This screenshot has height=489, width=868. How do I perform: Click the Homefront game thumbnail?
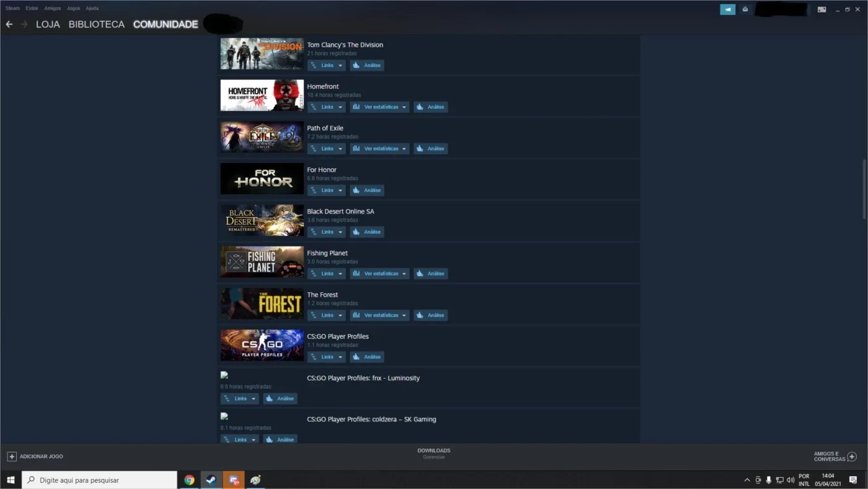[x=262, y=96]
